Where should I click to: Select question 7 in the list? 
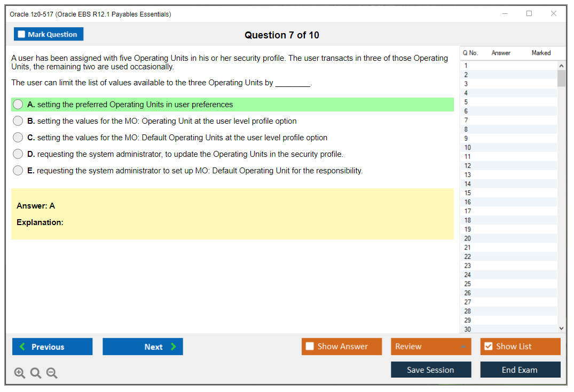[x=466, y=120]
